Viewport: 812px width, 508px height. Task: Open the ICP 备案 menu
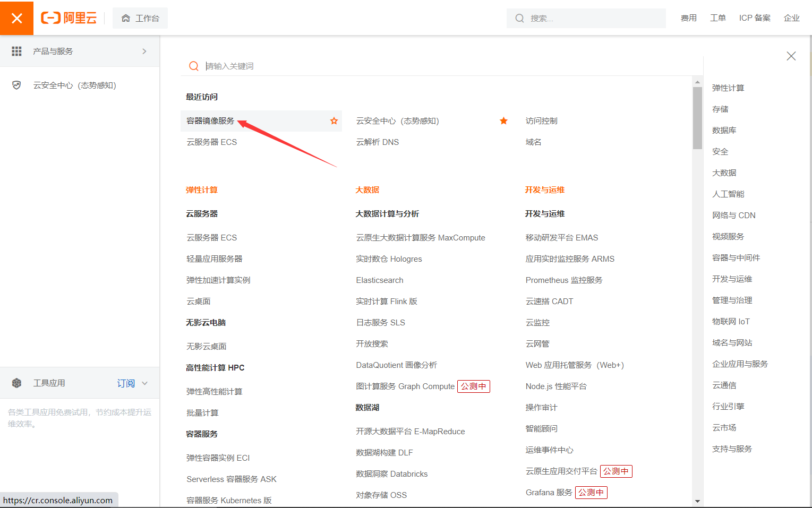(755, 18)
